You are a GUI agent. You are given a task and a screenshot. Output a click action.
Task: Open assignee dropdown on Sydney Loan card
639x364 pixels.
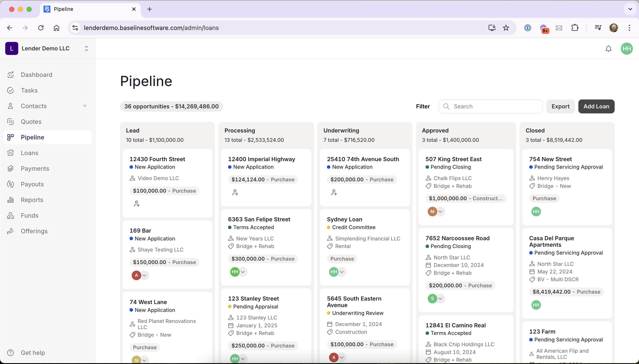click(x=342, y=272)
